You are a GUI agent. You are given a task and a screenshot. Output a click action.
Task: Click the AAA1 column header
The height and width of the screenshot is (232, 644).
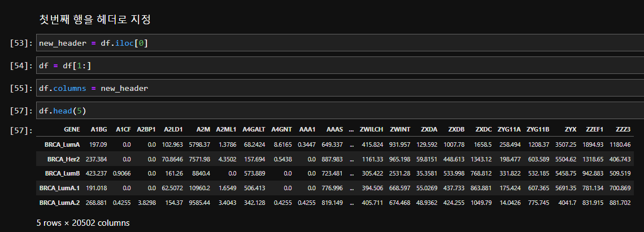pos(307,129)
